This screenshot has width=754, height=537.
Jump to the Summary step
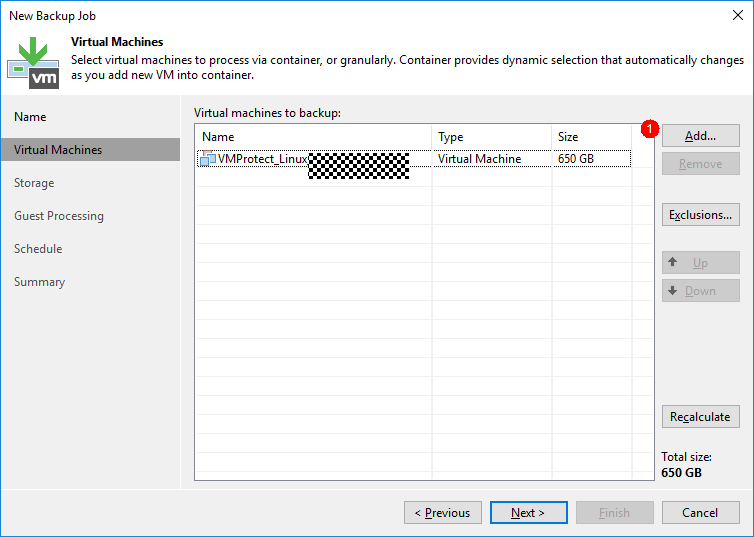[x=40, y=282]
